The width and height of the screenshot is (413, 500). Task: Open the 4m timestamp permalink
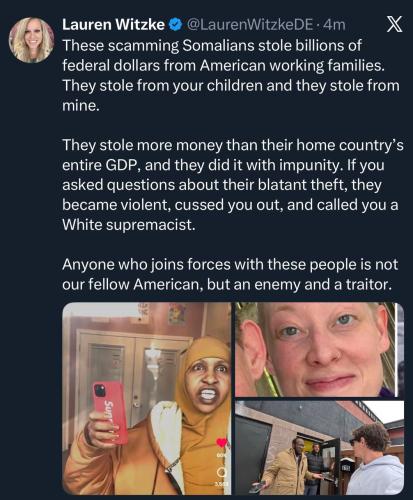pyautogui.click(x=334, y=25)
